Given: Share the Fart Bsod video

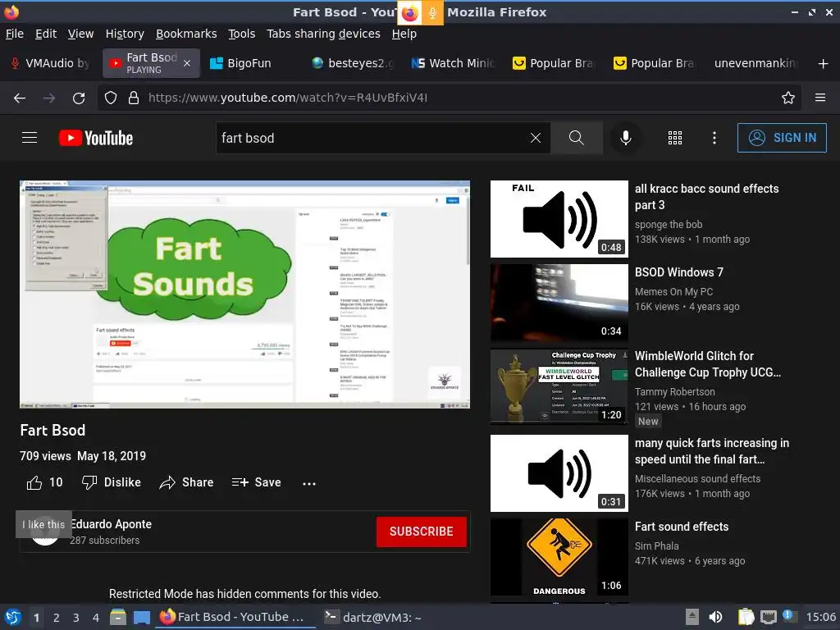Looking at the screenshot, I should (x=186, y=482).
